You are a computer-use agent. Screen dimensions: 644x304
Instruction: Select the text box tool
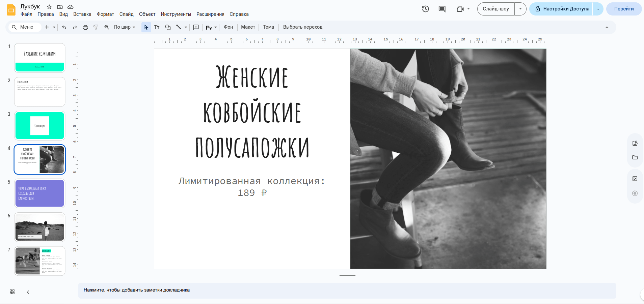(157, 27)
